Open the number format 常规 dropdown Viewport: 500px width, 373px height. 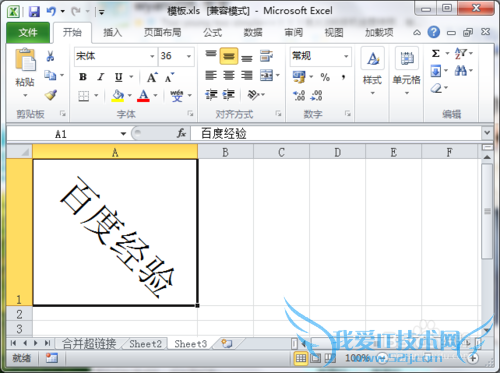tap(346, 56)
